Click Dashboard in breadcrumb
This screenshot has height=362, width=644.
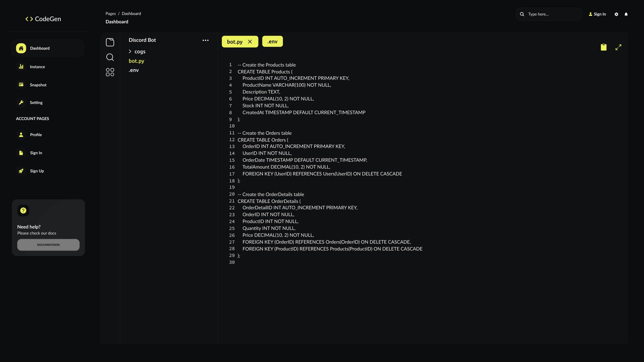(x=131, y=13)
